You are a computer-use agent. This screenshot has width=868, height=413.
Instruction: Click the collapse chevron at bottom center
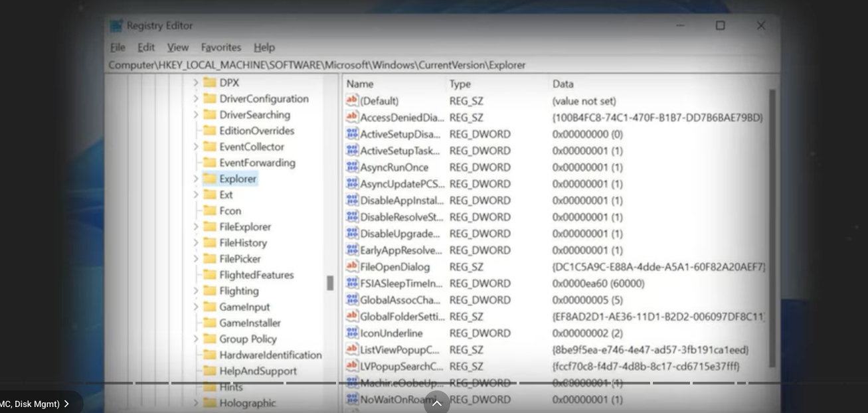pos(437,403)
